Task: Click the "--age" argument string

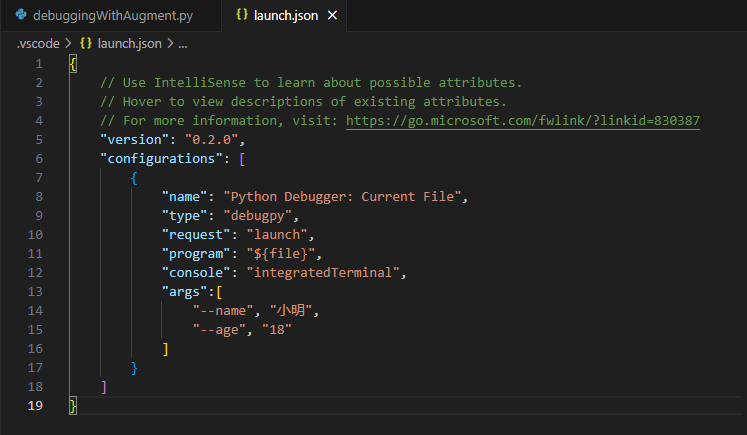Action: point(219,330)
